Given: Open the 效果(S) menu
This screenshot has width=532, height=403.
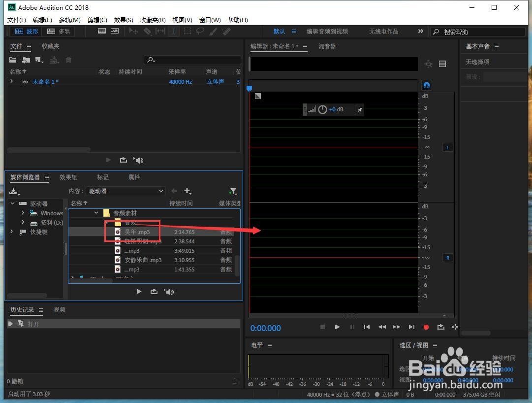Looking at the screenshot, I should click(124, 20).
